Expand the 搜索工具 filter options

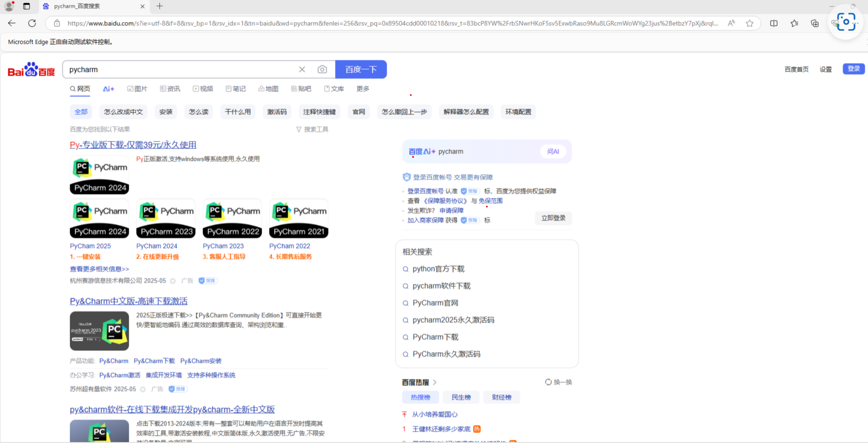[x=312, y=129]
